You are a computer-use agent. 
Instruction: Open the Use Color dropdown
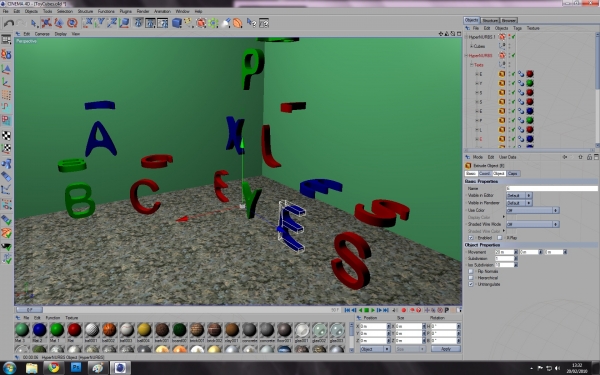click(x=533, y=210)
